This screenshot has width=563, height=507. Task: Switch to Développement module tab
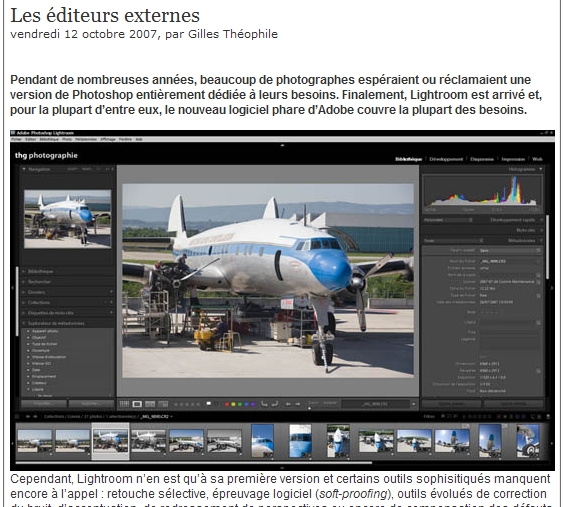tap(446, 159)
